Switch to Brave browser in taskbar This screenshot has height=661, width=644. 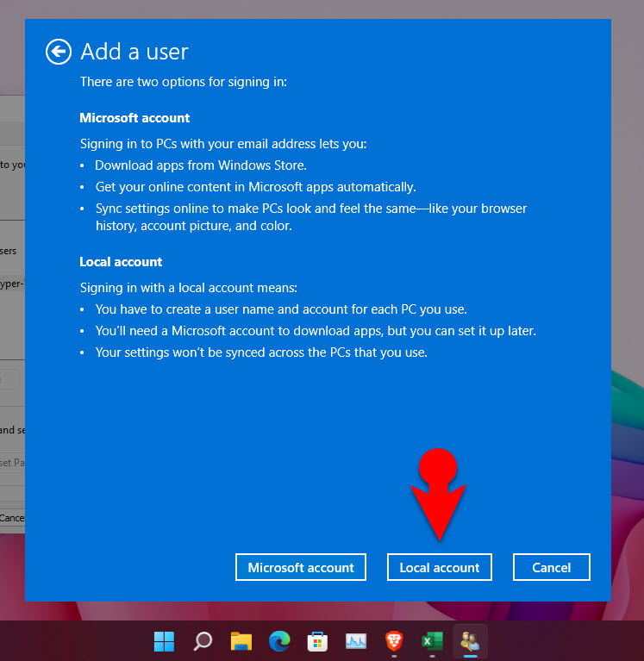[394, 641]
